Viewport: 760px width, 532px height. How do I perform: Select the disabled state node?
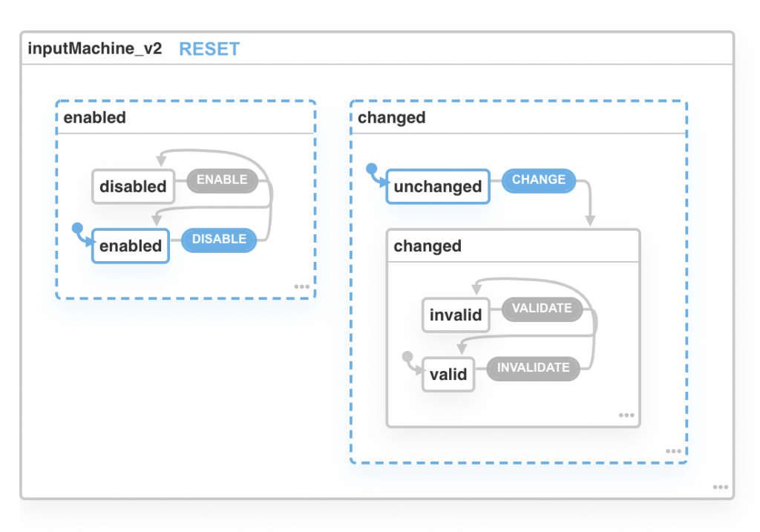click(x=133, y=187)
